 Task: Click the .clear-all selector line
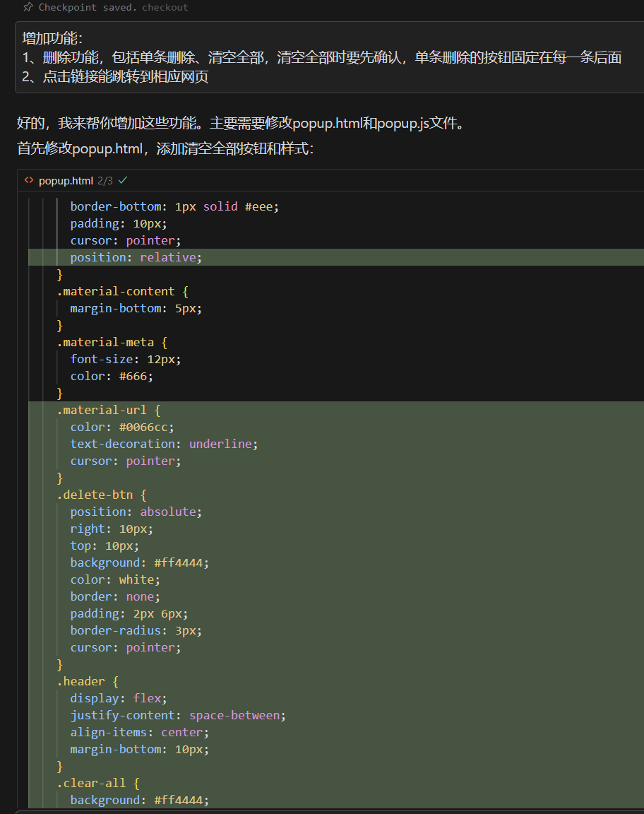pyautogui.click(x=98, y=783)
